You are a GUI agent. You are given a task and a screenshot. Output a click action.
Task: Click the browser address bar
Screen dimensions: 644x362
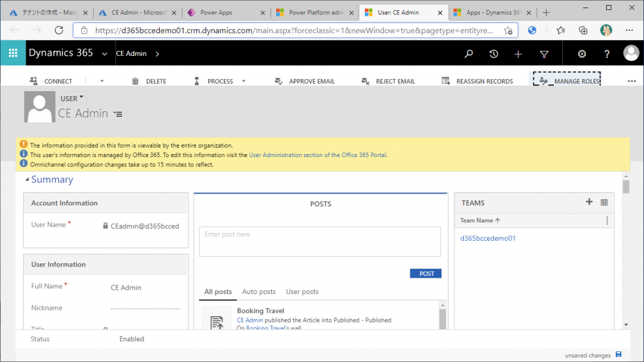pos(294,30)
